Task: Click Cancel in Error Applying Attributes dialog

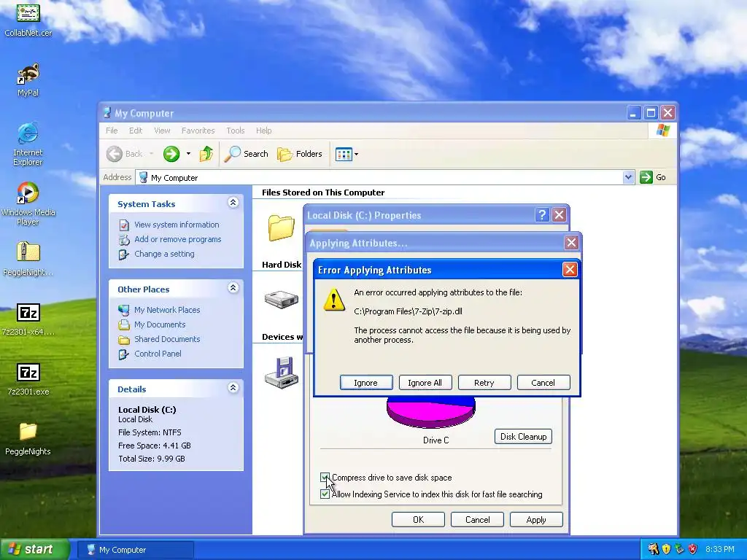Action: pyautogui.click(x=543, y=383)
